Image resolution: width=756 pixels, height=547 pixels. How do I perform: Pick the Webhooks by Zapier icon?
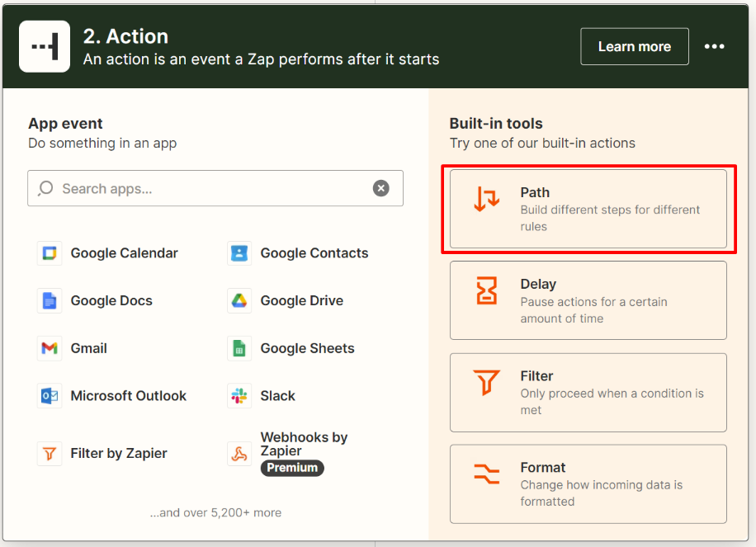click(x=239, y=453)
